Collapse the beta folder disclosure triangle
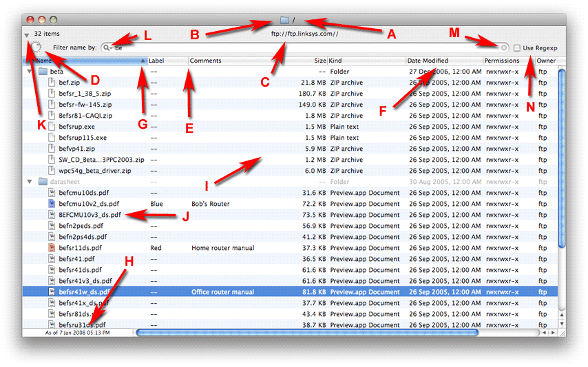The height and width of the screenshot is (367, 588). pos(30,72)
